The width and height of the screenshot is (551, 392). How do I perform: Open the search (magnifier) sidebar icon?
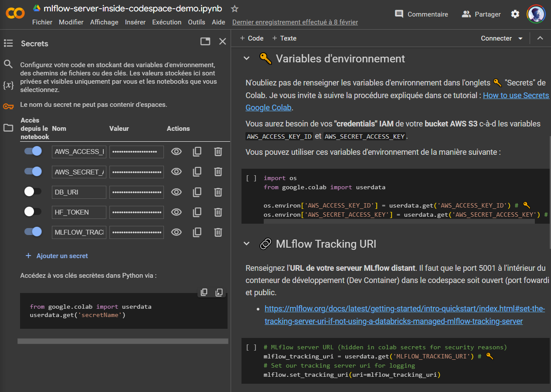click(8, 64)
